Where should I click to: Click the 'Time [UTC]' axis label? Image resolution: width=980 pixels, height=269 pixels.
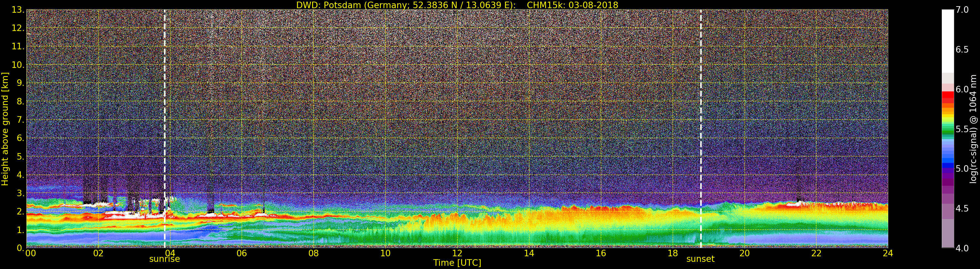click(x=457, y=263)
